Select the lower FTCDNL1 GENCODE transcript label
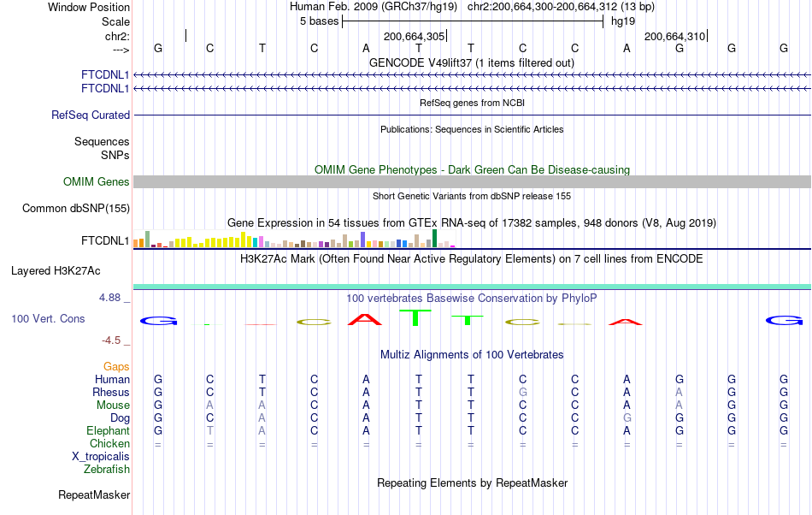Viewport: 812px width, 515px height. pyautogui.click(x=105, y=89)
